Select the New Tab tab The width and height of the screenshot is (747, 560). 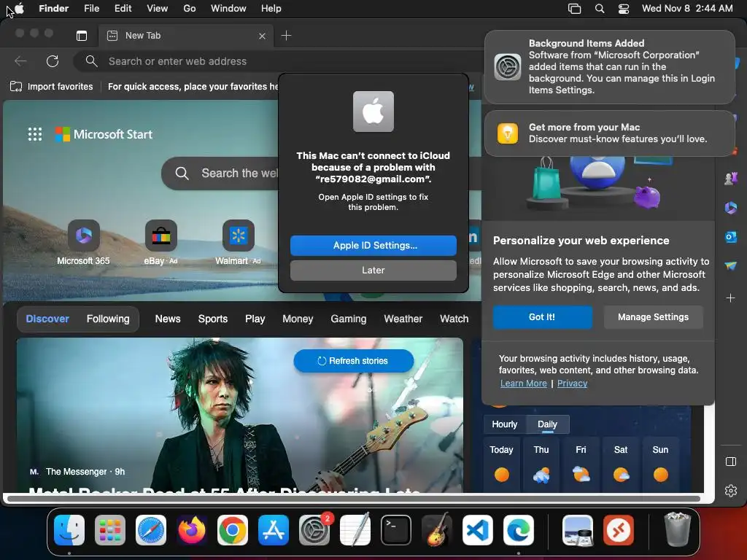(x=186, y=36)
